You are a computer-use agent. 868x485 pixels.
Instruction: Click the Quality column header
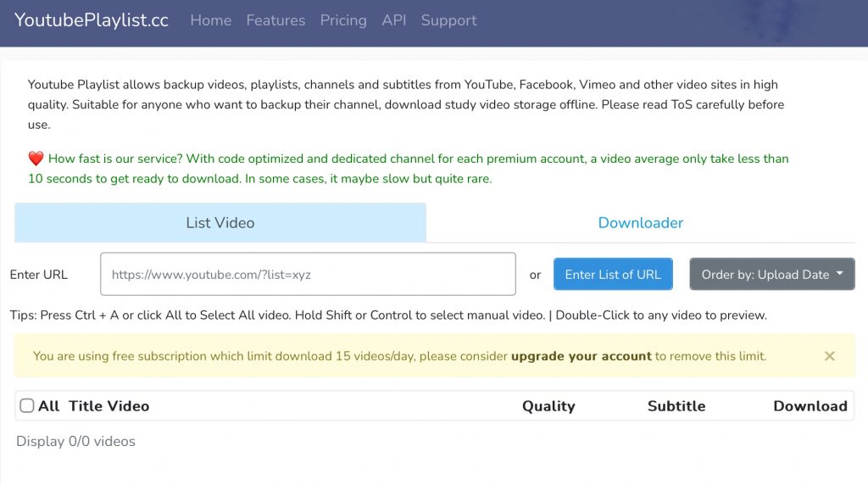click(x=548, y=406)
